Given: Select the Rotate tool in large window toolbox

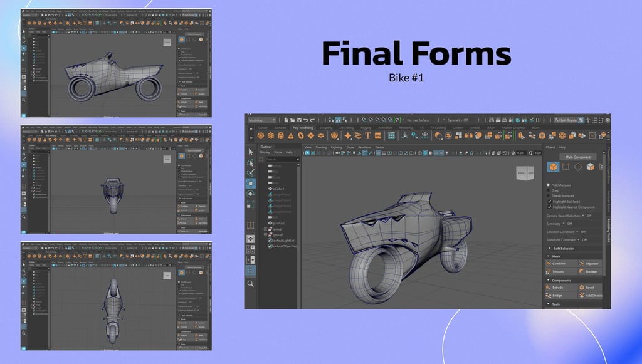Looking at the screenshot, I should 251,194.
